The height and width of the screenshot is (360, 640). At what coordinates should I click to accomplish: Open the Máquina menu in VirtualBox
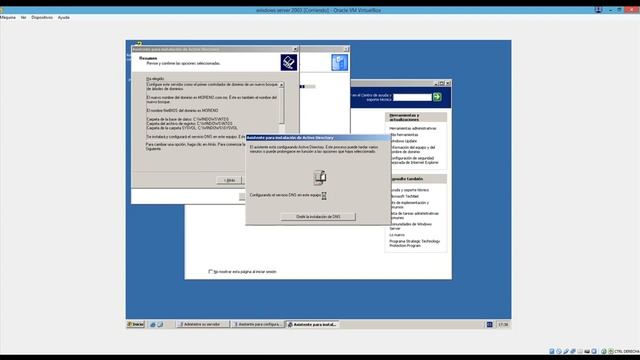(x=7, y=18)
